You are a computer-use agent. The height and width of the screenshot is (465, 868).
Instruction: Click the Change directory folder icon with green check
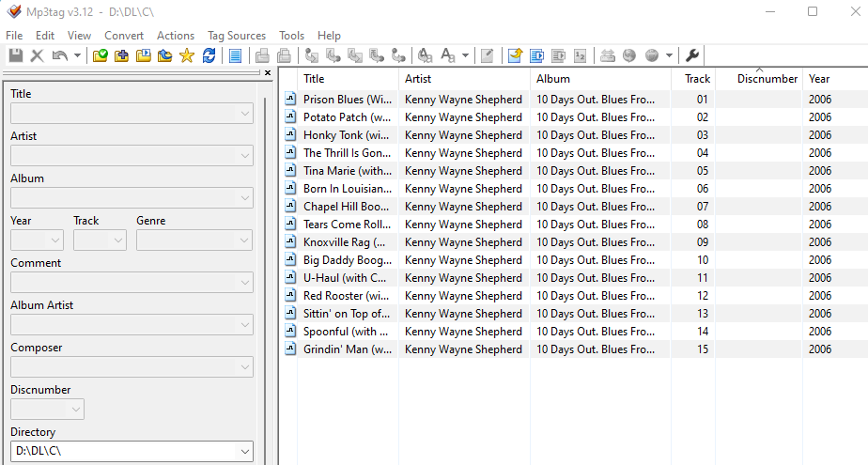tap(101, 55)
